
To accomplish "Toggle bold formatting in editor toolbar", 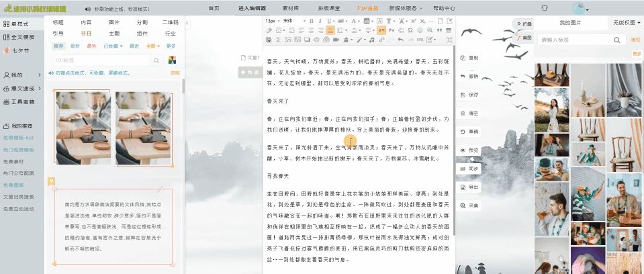I will coord(312,21).
